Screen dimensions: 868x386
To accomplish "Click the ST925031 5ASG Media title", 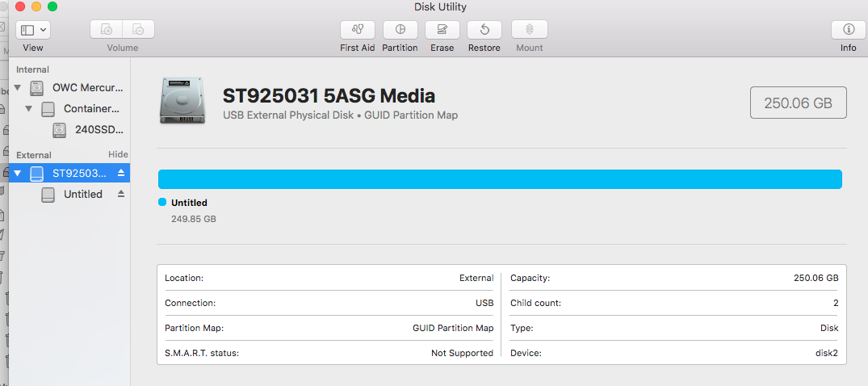I will coord(329,96).
